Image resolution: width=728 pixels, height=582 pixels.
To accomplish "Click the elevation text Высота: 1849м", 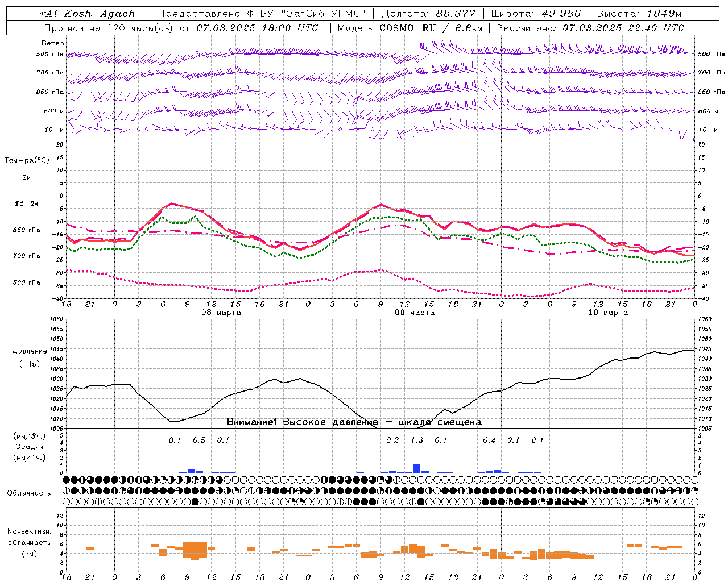I will 639,14.
